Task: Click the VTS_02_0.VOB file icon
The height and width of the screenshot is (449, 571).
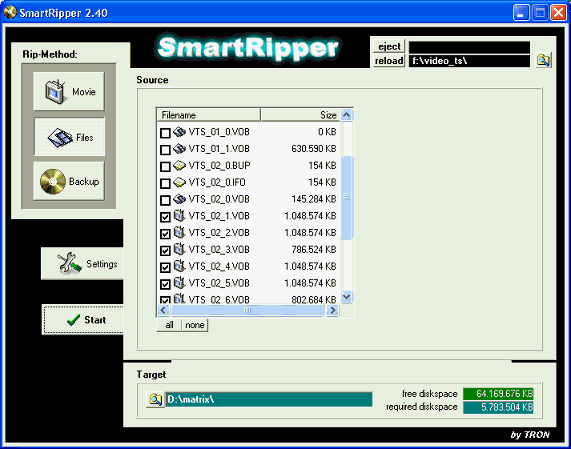Action: click(x=180, y=199)
